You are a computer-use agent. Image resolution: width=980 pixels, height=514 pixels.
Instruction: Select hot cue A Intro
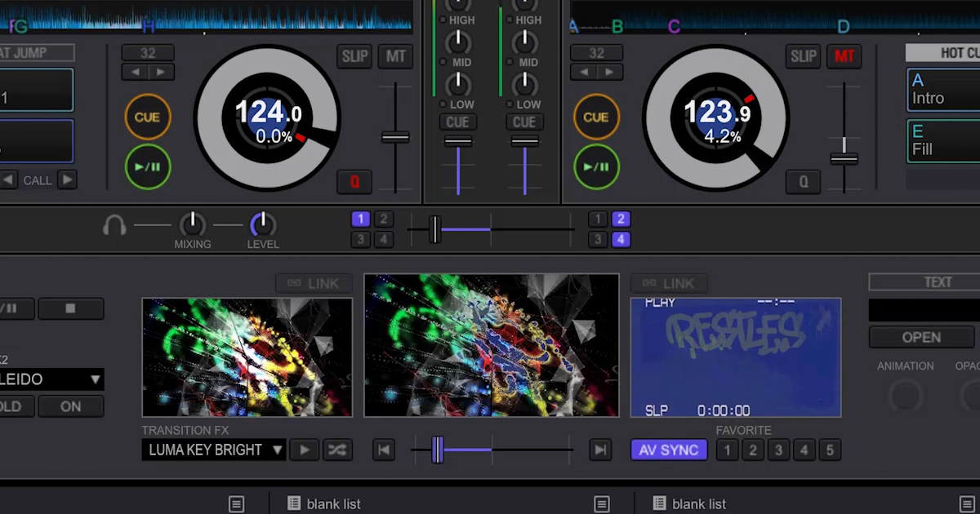point(943,90)
